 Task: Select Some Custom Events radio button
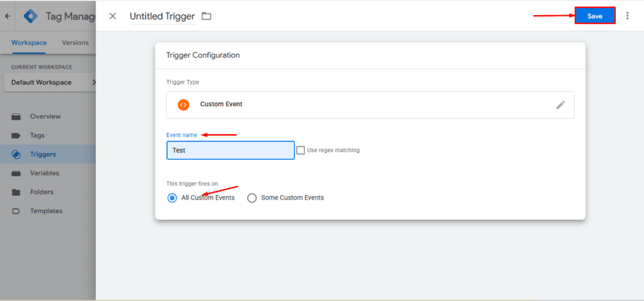pyautogui.click(x=252, y=198)
